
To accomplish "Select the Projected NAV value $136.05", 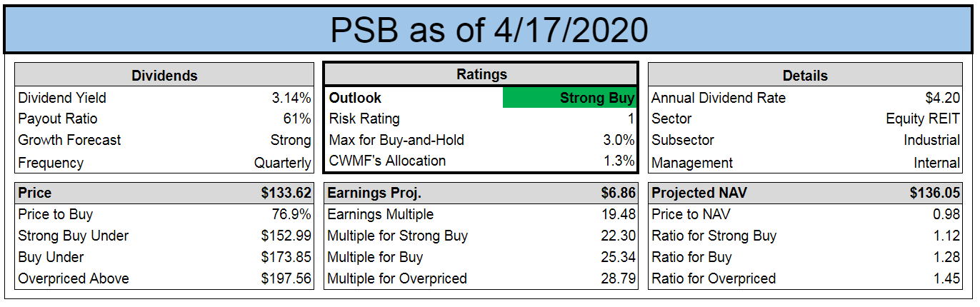I will point(935,193).
